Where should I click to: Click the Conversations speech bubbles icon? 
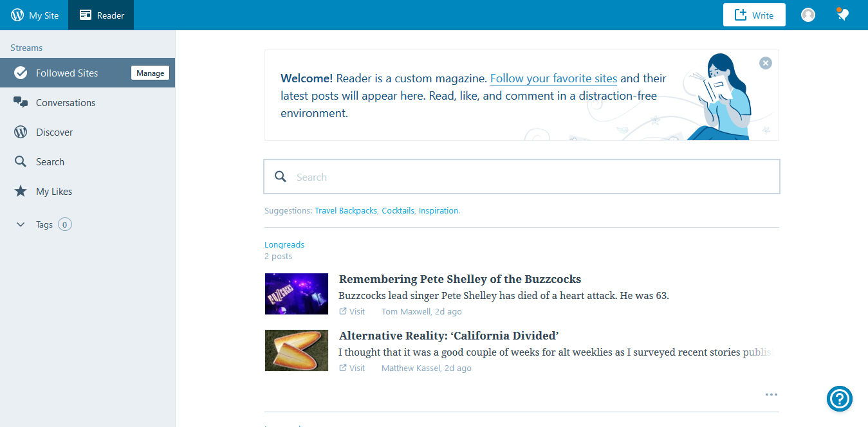point(21,102)
